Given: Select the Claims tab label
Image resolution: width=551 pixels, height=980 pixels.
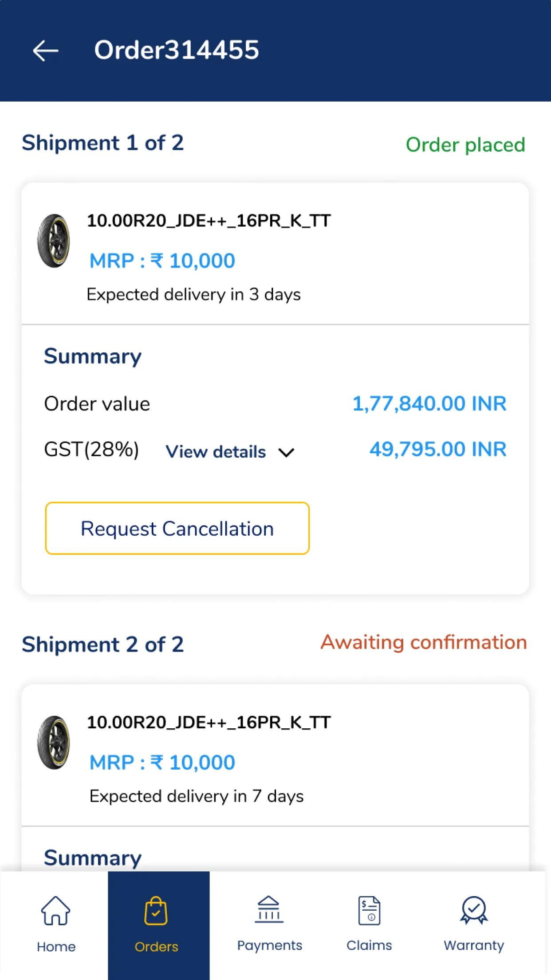Looking at the screenshot, I should point(369,945).
